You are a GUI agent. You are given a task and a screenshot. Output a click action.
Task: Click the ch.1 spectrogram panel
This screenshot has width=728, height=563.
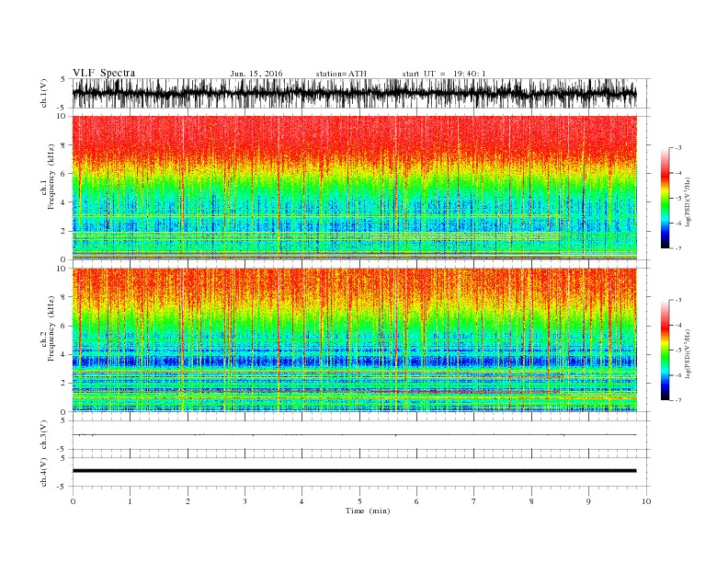tap(355, 188)
